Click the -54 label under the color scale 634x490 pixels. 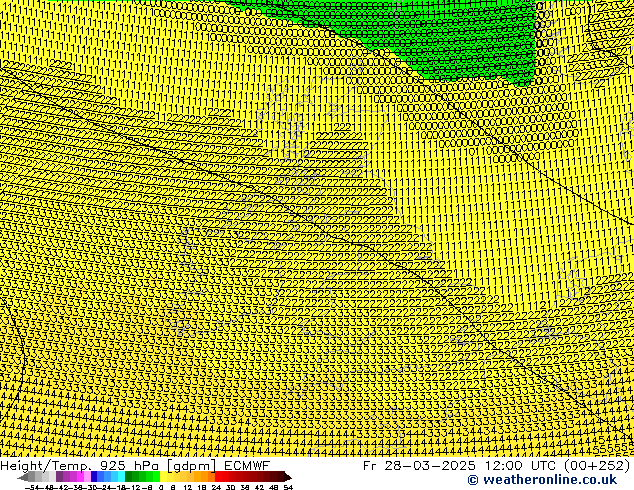(32, 487)
